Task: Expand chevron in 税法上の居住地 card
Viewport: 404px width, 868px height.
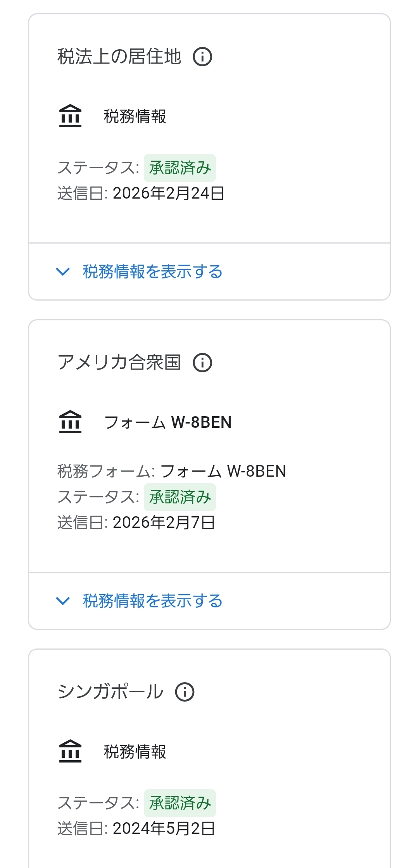Action: click(63, 271)
